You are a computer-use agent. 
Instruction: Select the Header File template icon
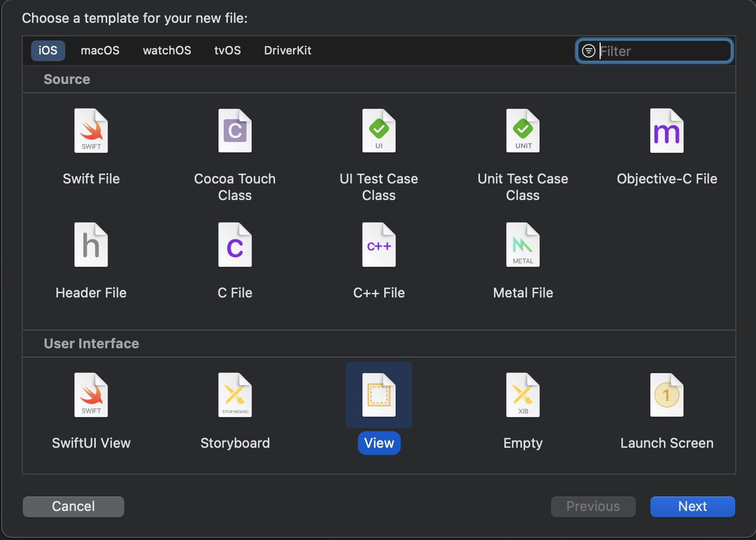[x=91, y=245]
